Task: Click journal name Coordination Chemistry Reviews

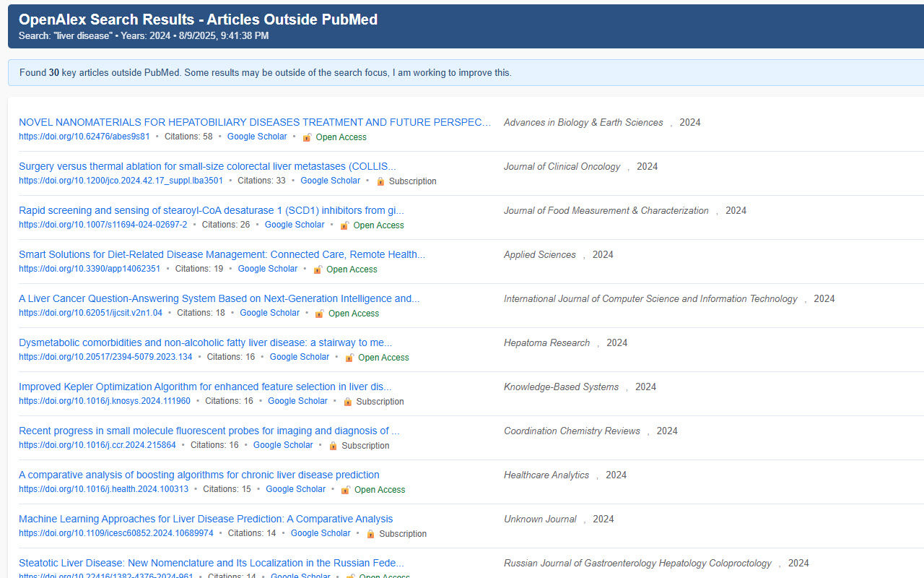Action: (x=572, y=431)
